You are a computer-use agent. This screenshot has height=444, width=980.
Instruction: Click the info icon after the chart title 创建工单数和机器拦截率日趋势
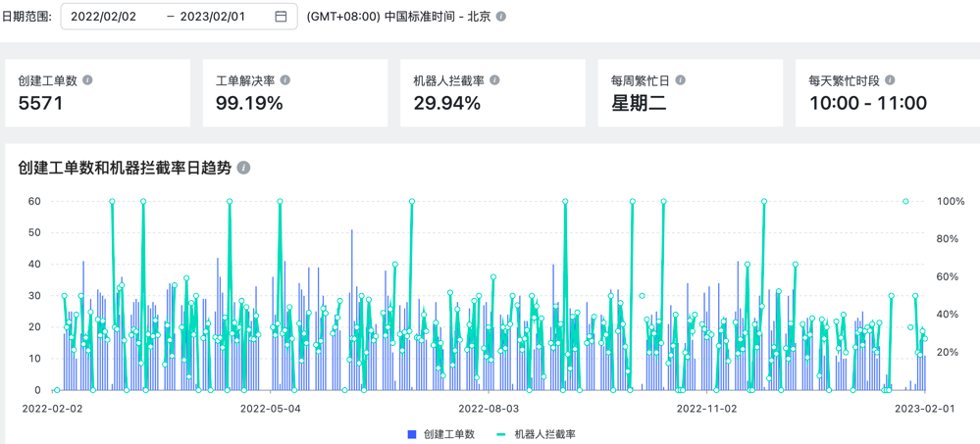click(244, 168)
